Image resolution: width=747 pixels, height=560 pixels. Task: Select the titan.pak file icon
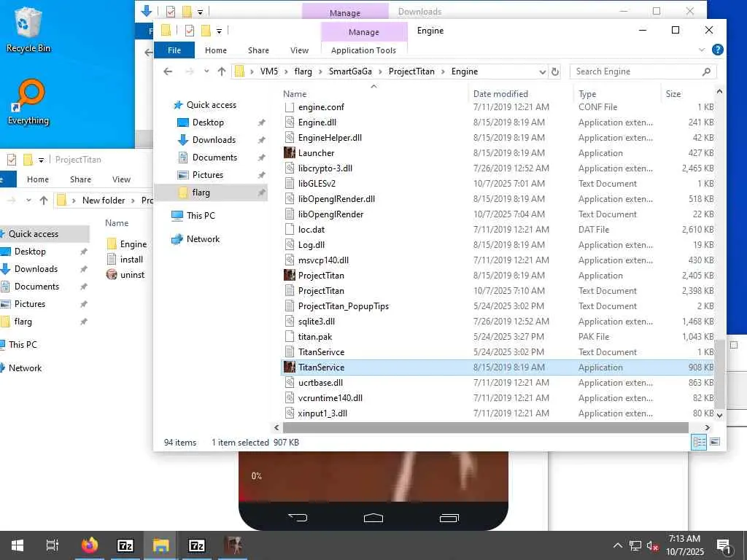pos(289,337)
